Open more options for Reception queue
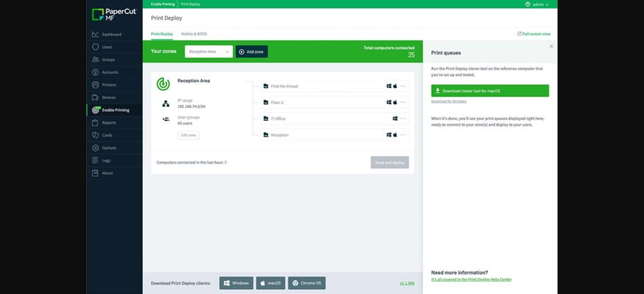Viewport: 644px width, 294px height. 403,134
